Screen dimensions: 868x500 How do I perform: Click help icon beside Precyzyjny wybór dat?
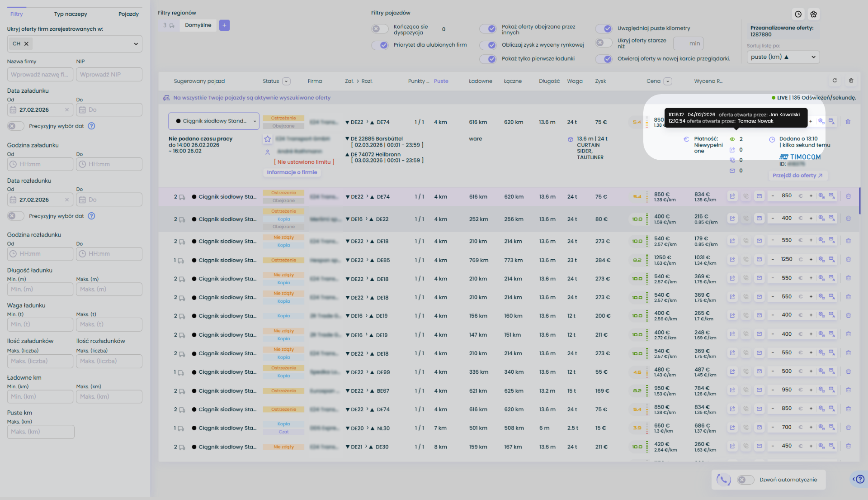pos(91,126)
